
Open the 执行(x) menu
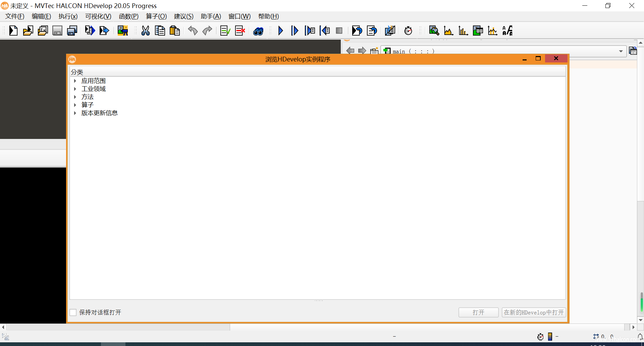tap(68, 16)
